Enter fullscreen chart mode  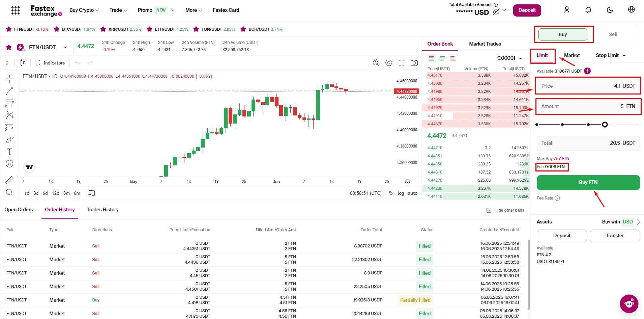[401, 63]
